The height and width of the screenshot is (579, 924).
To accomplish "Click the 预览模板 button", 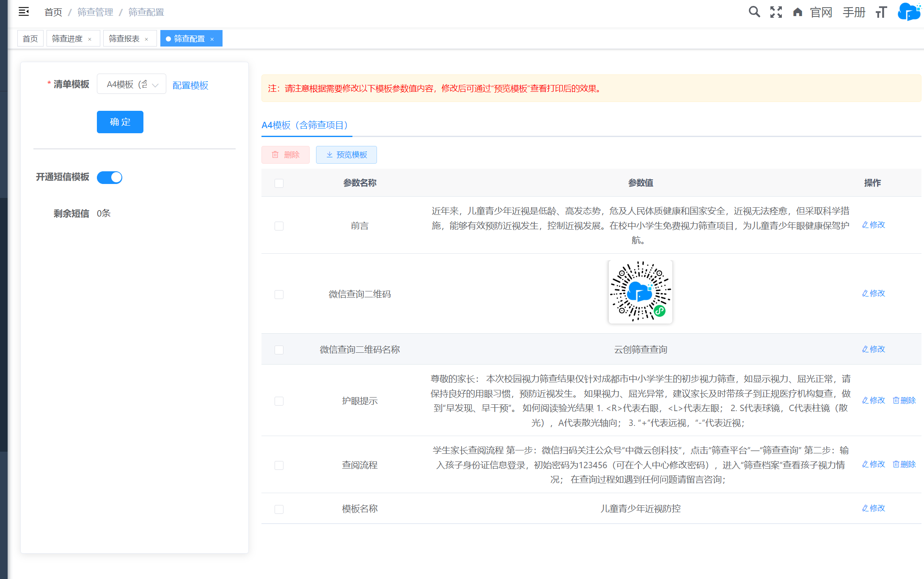I will point(346,155).
